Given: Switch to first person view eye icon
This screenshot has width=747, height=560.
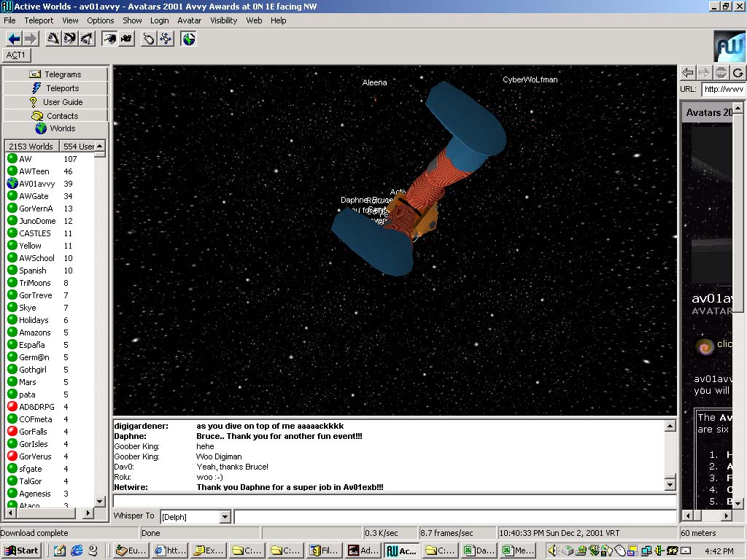Looking at the screenshot, I should tap(109, 39).
